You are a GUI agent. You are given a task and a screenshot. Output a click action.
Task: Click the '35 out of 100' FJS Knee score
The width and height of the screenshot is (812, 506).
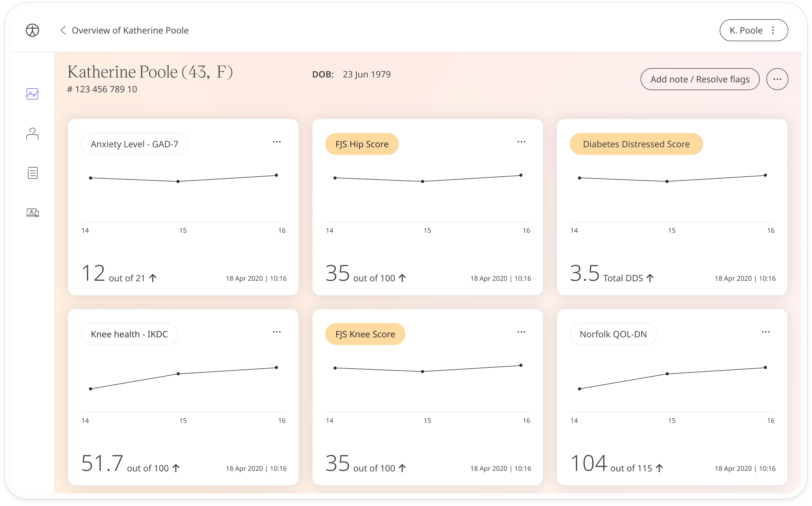[360, 464]
